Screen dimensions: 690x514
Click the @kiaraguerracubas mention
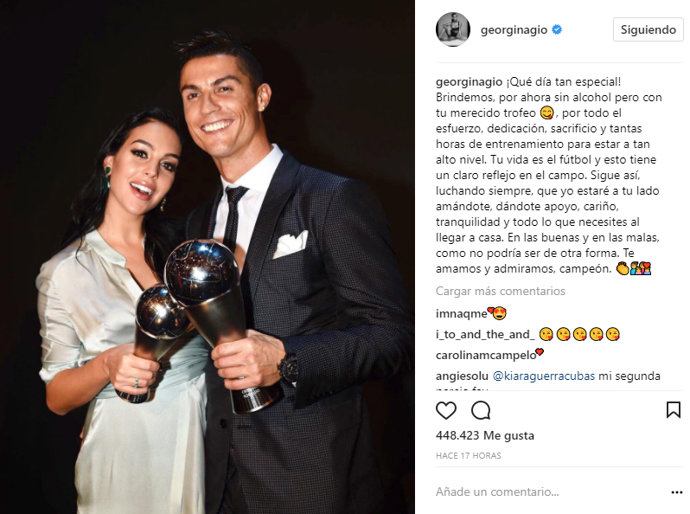pos(544,376)
